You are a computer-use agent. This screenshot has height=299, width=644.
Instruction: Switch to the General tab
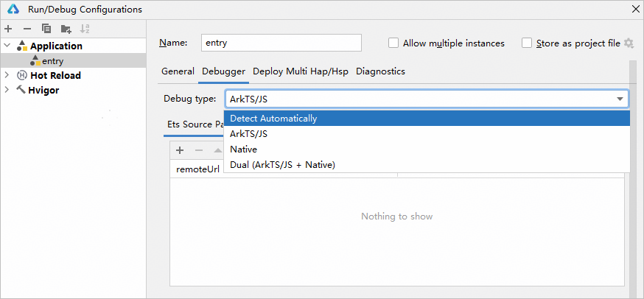click(178, 71)
